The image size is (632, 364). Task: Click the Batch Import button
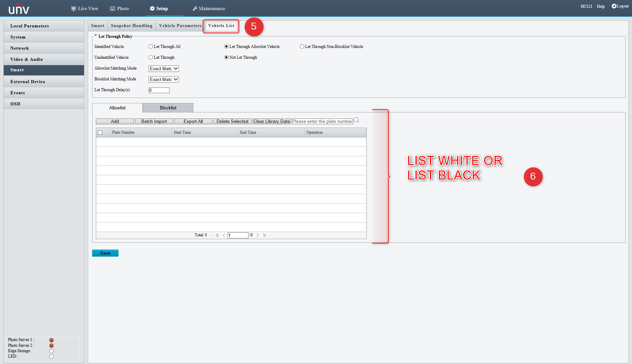click(x=154, y=121)
